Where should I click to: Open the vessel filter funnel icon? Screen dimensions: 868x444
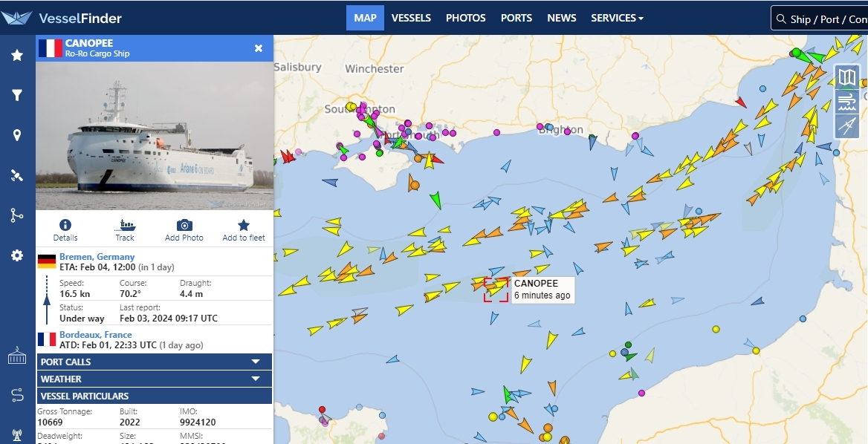coord(17,96)
